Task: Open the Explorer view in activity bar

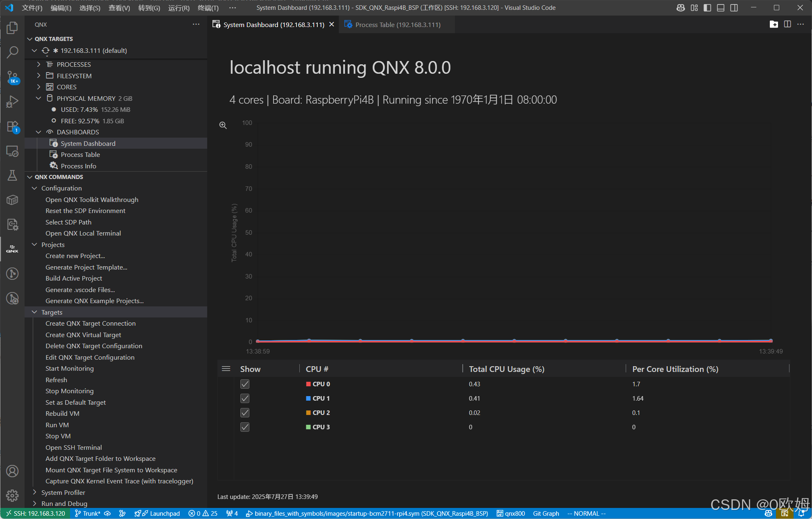Action: click(x=12, y=28)
